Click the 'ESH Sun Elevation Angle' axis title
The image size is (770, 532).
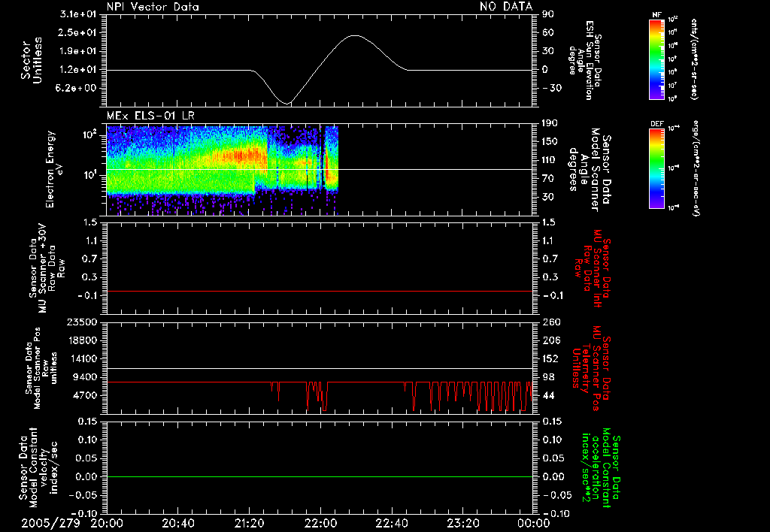point(585,60)
